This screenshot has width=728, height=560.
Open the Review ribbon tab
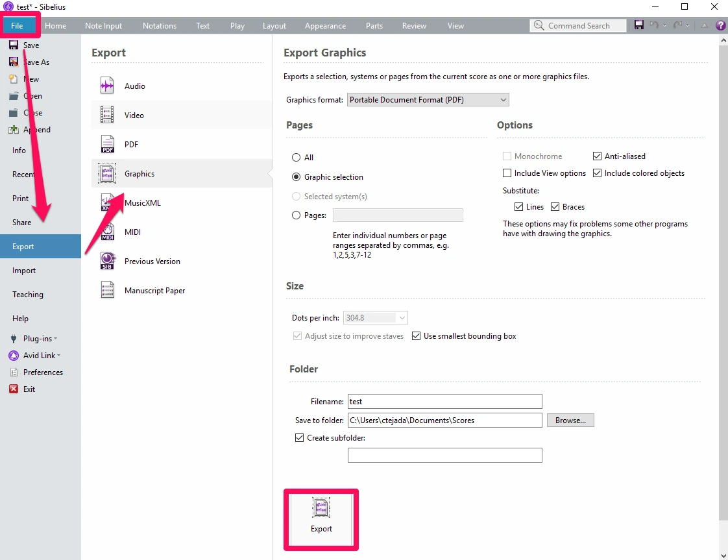[414, 25]
